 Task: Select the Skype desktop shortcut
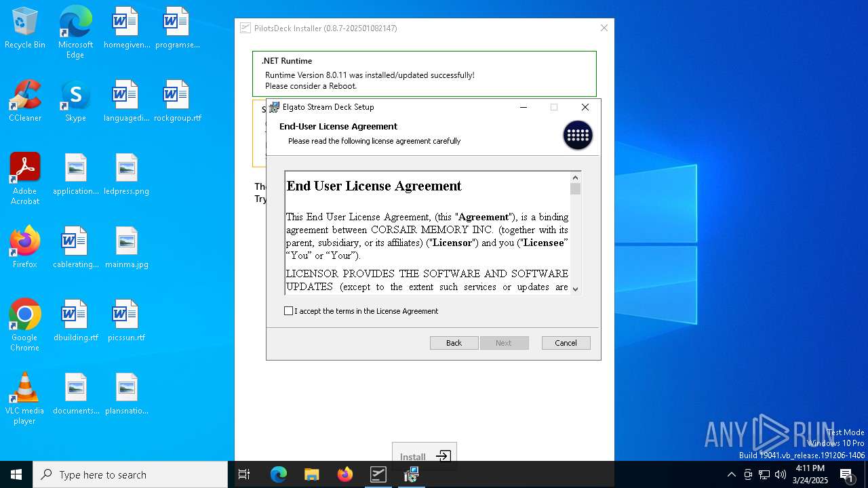[x=75, y=102]
